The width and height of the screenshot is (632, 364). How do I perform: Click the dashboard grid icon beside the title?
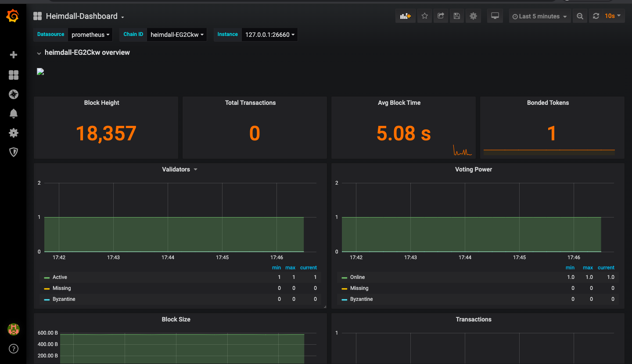tap(37, 16)
